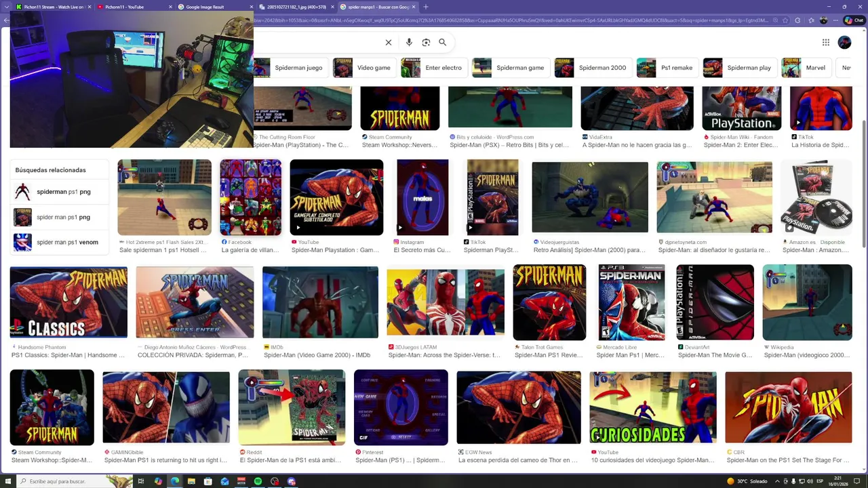Open the Mercado Libre 'Spider Man Ps1' thumbnail
Image resolution: width=868 pixels, height=488 pixels.
coord(631,302)
